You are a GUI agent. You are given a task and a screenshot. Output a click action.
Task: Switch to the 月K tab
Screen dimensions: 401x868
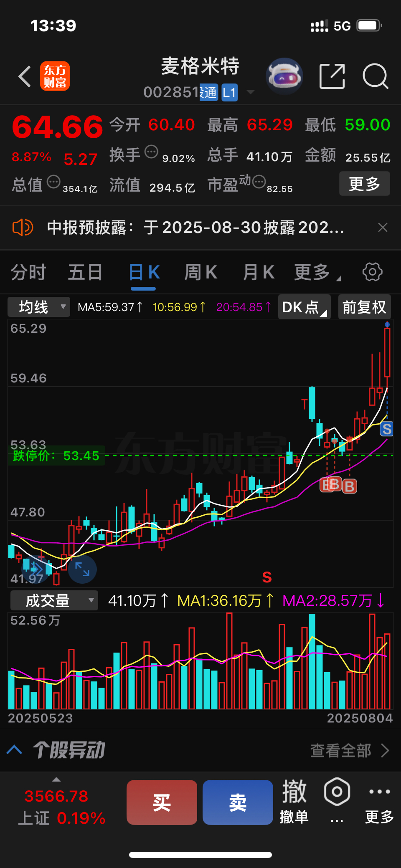[x=259, y=272]
